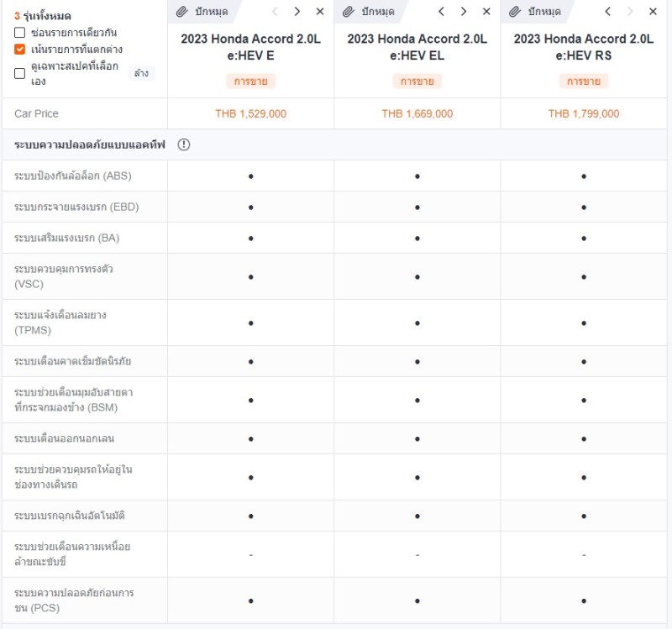Click ปักหมุด label in e:HEV RS column

(x=544, y=12)
